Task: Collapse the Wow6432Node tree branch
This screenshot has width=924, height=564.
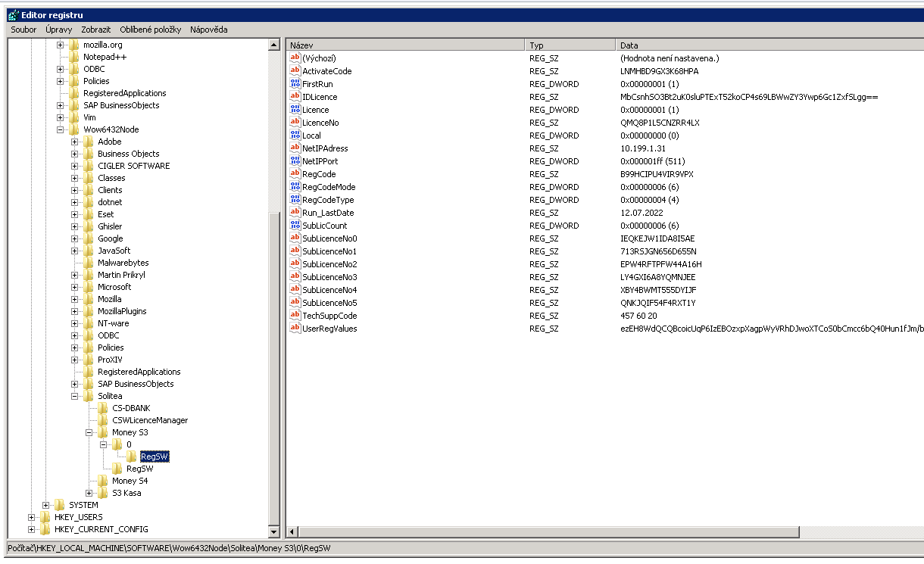Action: point(61,129)
